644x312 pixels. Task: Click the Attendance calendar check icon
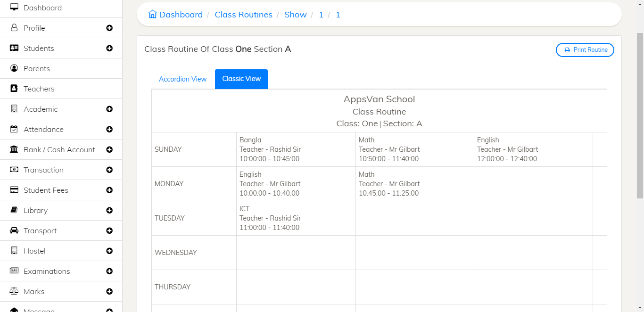click(14, 129)
